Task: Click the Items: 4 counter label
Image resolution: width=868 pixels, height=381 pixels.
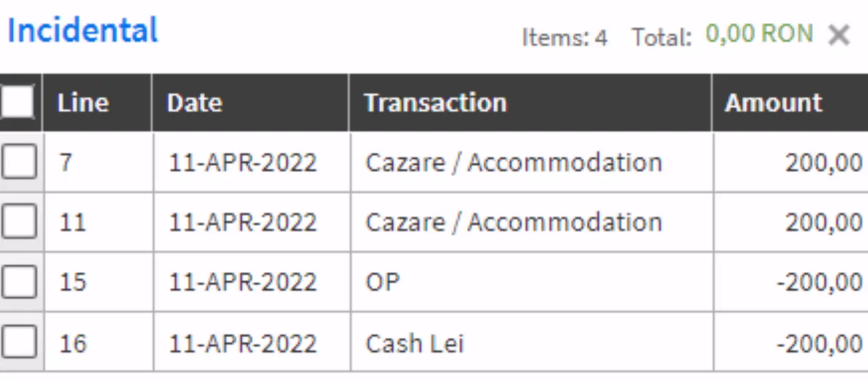Action: (565, 37)
